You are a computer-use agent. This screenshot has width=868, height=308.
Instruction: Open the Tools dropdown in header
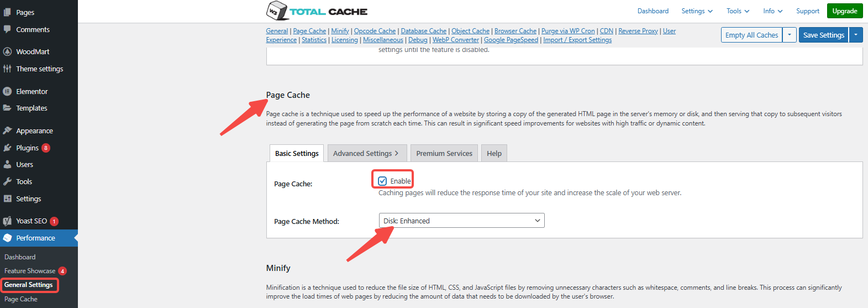click(x=738, y=11)
